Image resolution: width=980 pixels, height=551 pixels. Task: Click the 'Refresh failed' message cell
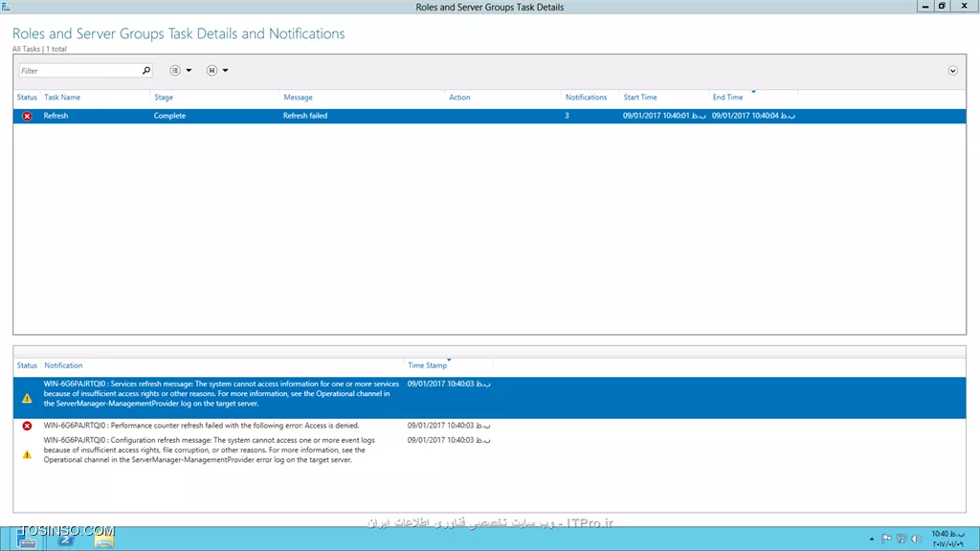point(305,116)
